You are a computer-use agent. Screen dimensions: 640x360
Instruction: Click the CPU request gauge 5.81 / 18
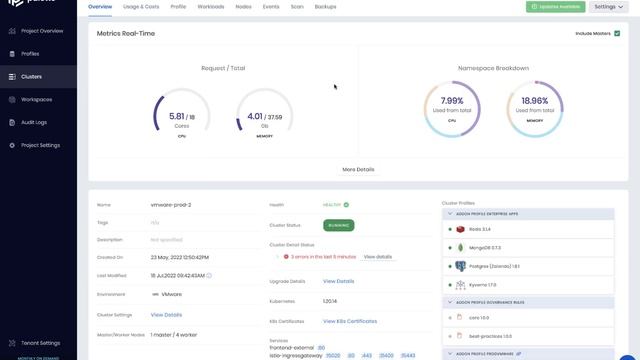coord(182,111)
